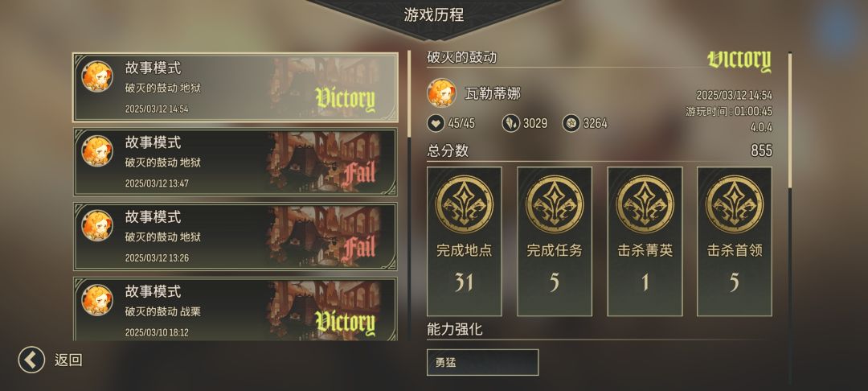Screen dimensions: 868x391
Task: Click the 勇猛 ability enhancement box
Action: tap(483, 363)
